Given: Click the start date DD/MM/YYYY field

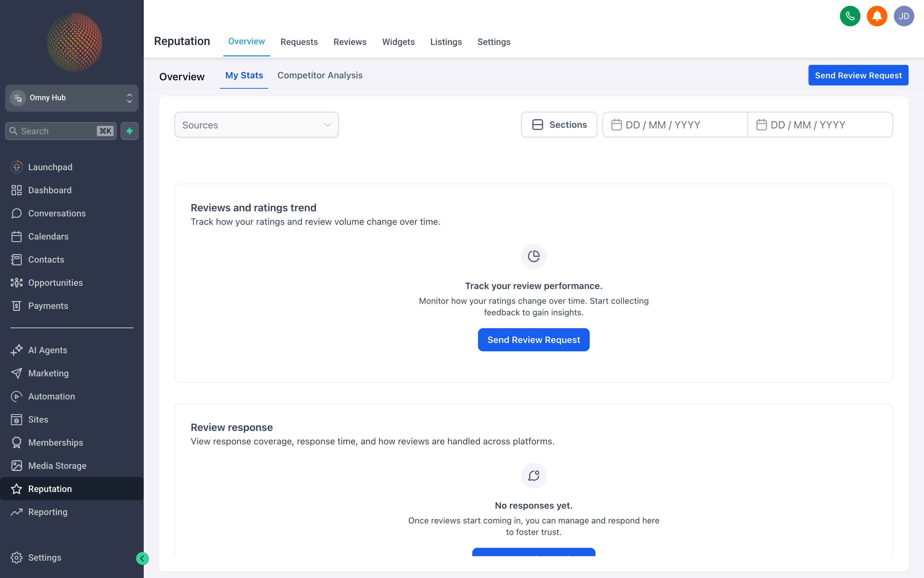Looking at the screenshot, I should (x=675, y=125).
